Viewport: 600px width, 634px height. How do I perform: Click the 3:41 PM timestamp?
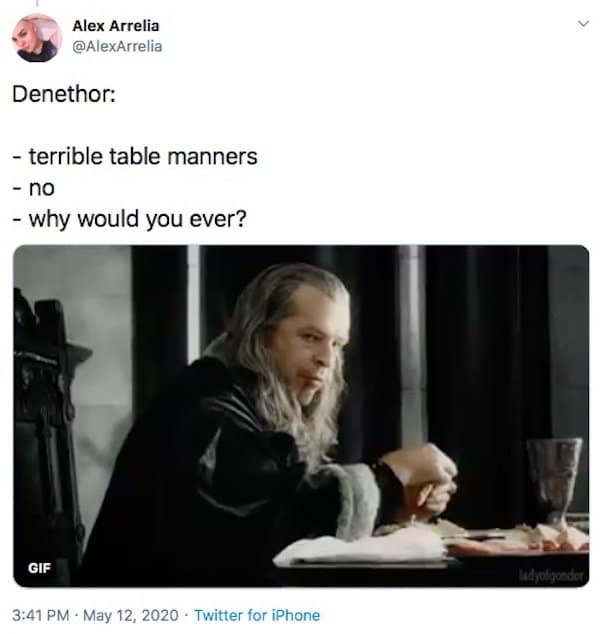coord(40,615)
